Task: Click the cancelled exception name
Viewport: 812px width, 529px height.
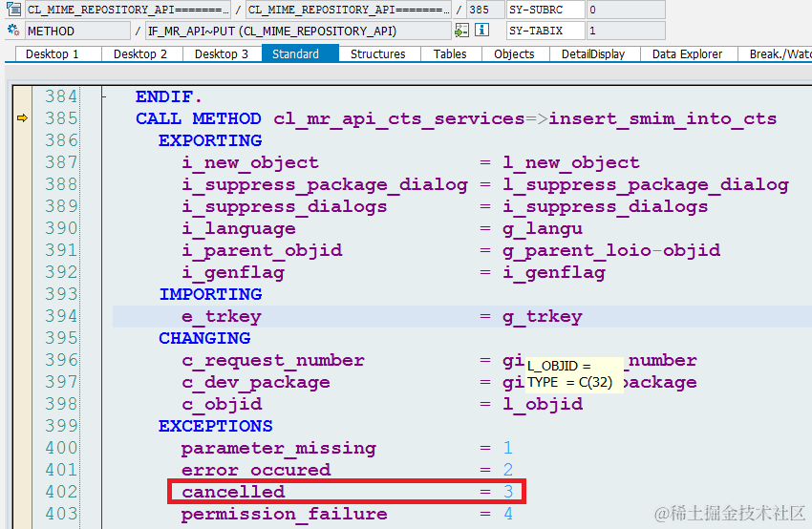Action: point(233,492)
